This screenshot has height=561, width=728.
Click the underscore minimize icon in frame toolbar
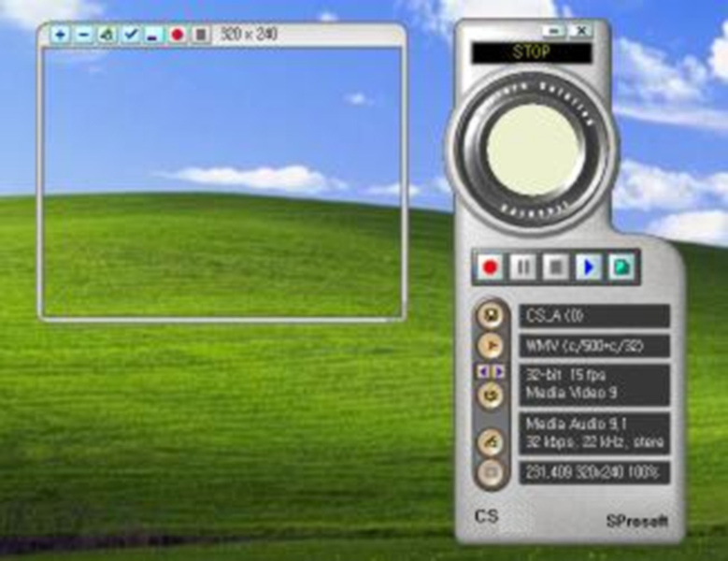pos(153,35)
